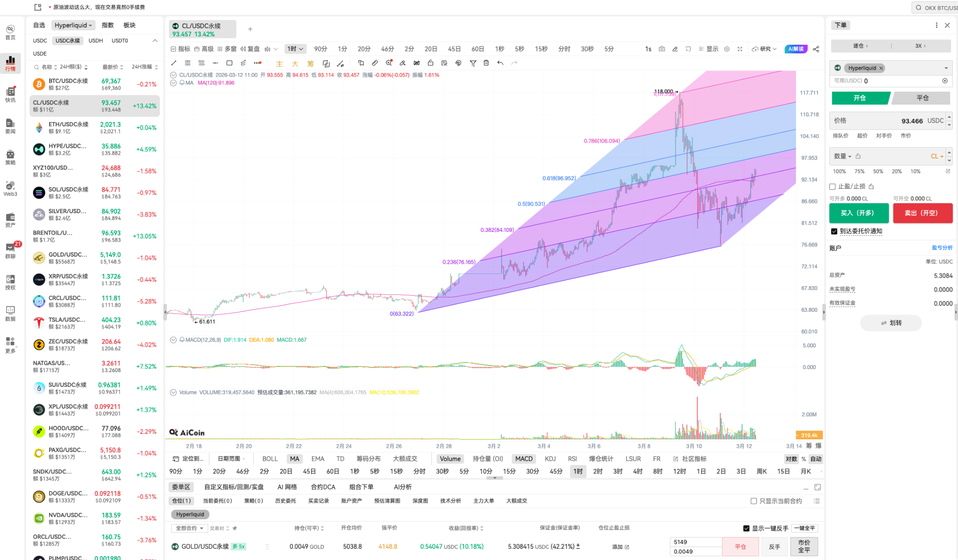Expand the chart to fullscreen

click(x=740, y=49)
